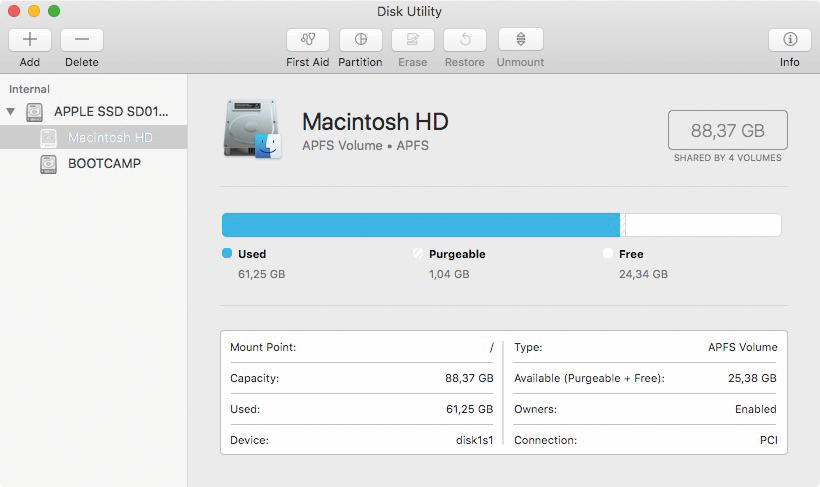Click the Free white legend swatch

[608, 253]
